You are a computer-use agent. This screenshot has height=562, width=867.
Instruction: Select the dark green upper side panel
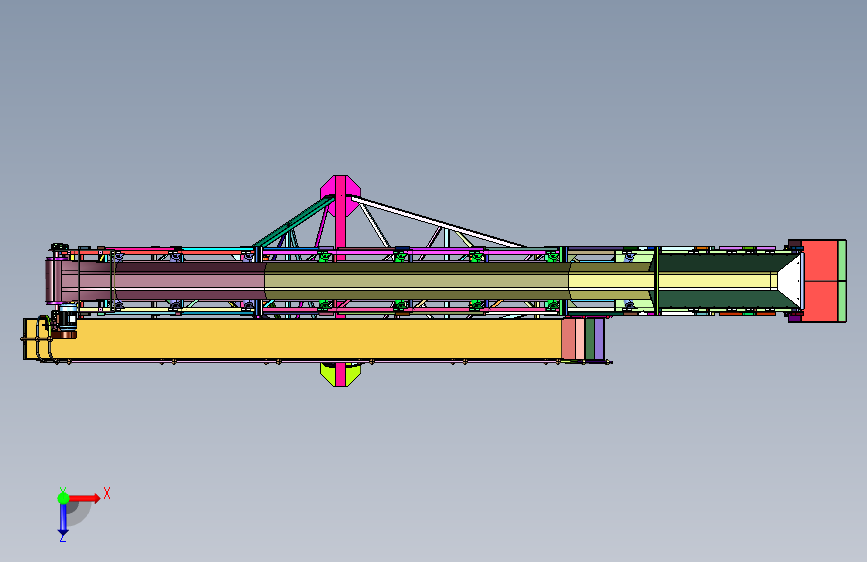[727, 262]
